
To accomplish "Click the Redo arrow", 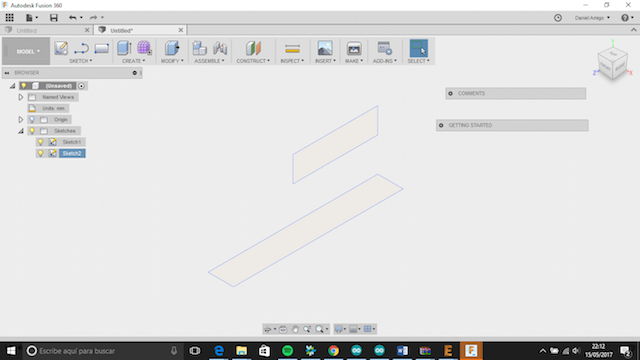I will click(x=93, y=18).
